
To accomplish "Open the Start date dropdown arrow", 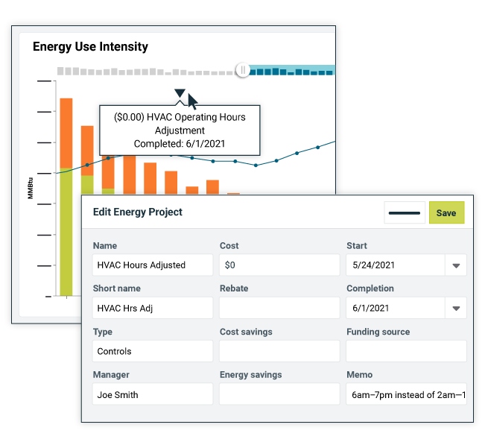I will [x=456, y=265].
